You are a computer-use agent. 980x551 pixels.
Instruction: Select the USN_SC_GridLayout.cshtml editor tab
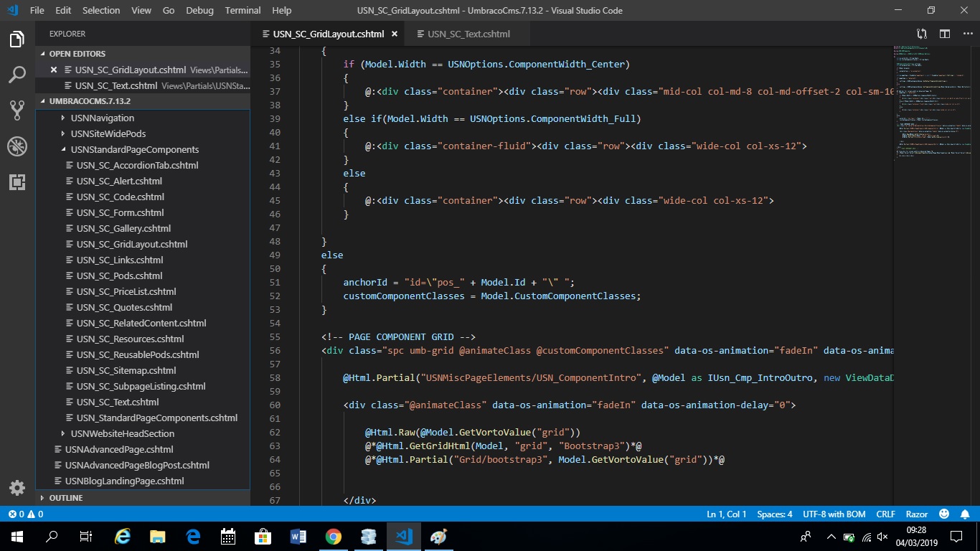tap(328, 34)
